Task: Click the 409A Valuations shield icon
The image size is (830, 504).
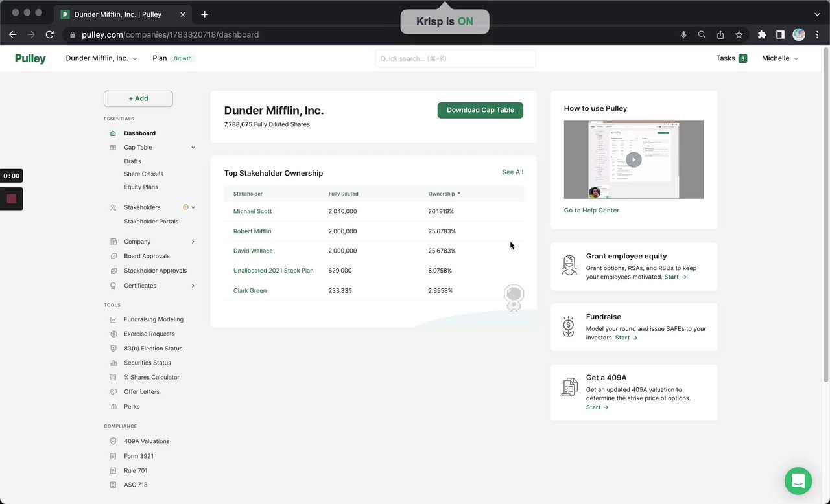Action: pos(113,441)
